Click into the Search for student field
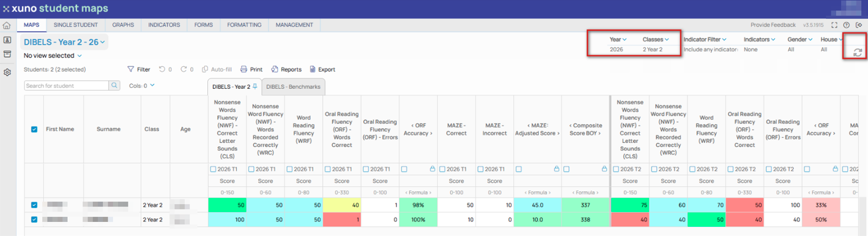Image resolution: width=868 pixels, height=236 pixels. point(67,86)
